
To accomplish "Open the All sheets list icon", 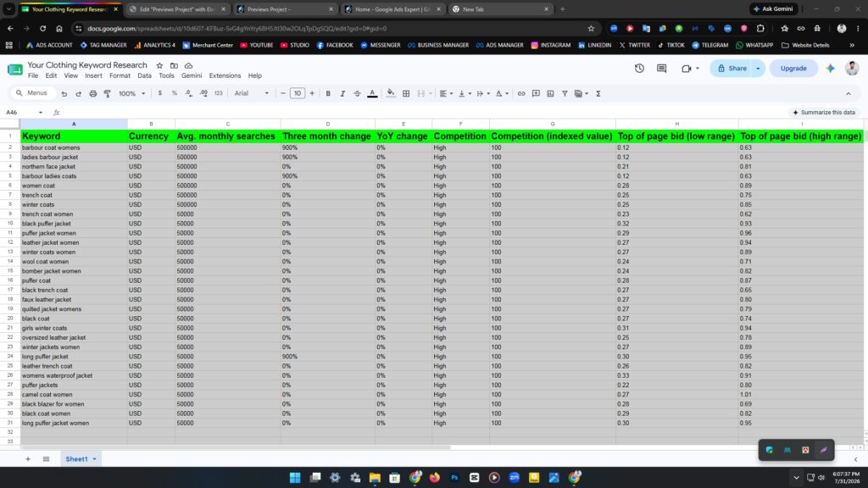I will coord(46,459).
